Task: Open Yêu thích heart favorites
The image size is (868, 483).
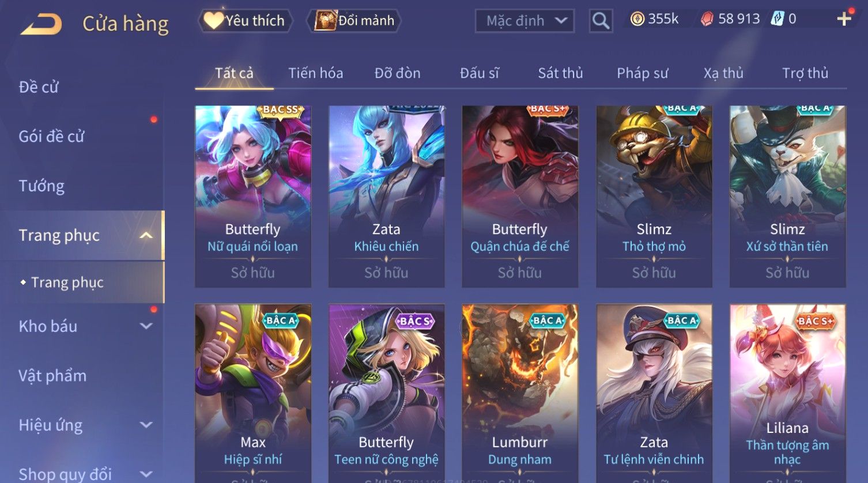Action: [245, 21]
